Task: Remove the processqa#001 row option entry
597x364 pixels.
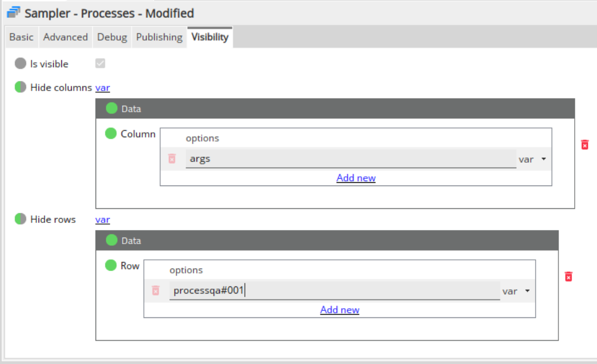Action: click(156, 291)
